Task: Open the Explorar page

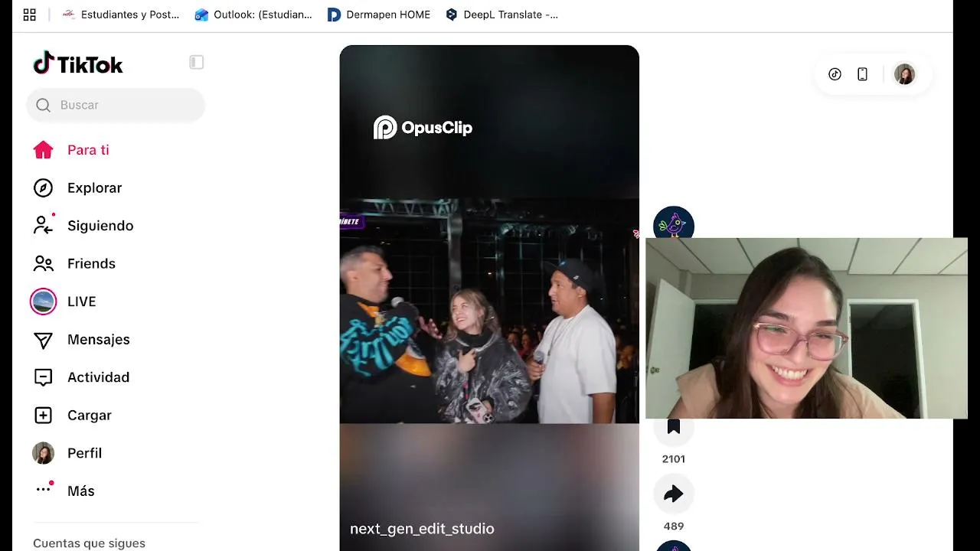Action: [77, 187]
